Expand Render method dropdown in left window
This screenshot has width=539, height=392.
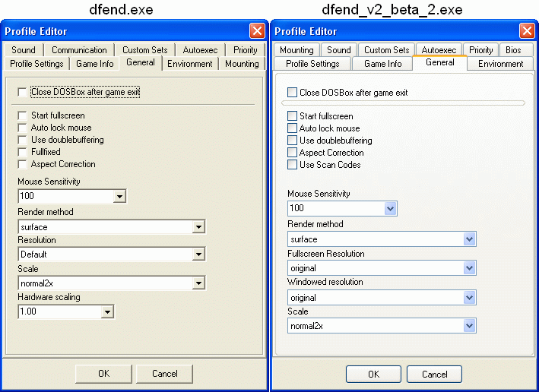(x=198, y=226)
